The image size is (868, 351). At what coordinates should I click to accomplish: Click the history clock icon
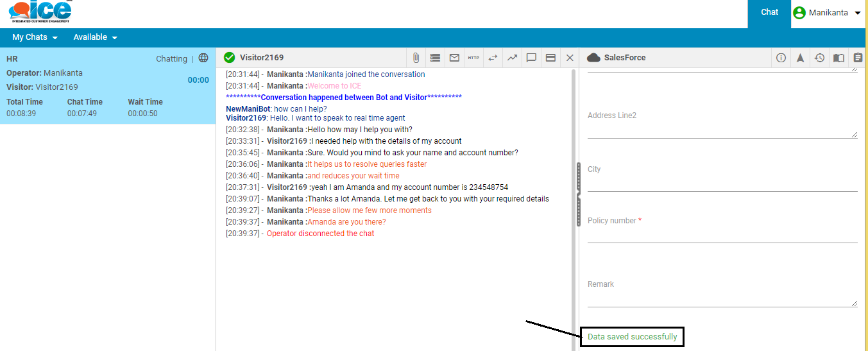tap(819, 58)
